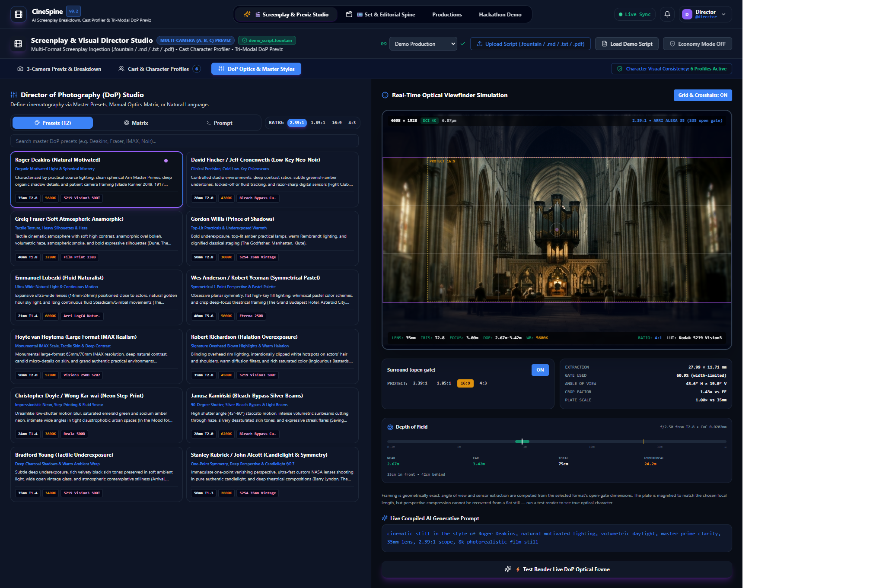Click Load Demo Script button

(x=627, y=44)
